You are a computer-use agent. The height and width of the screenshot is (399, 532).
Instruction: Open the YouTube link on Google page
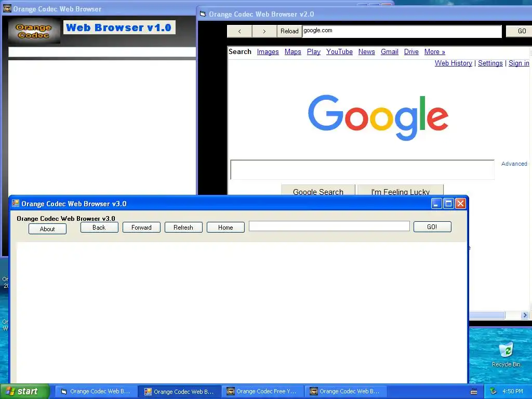point(339,51)
